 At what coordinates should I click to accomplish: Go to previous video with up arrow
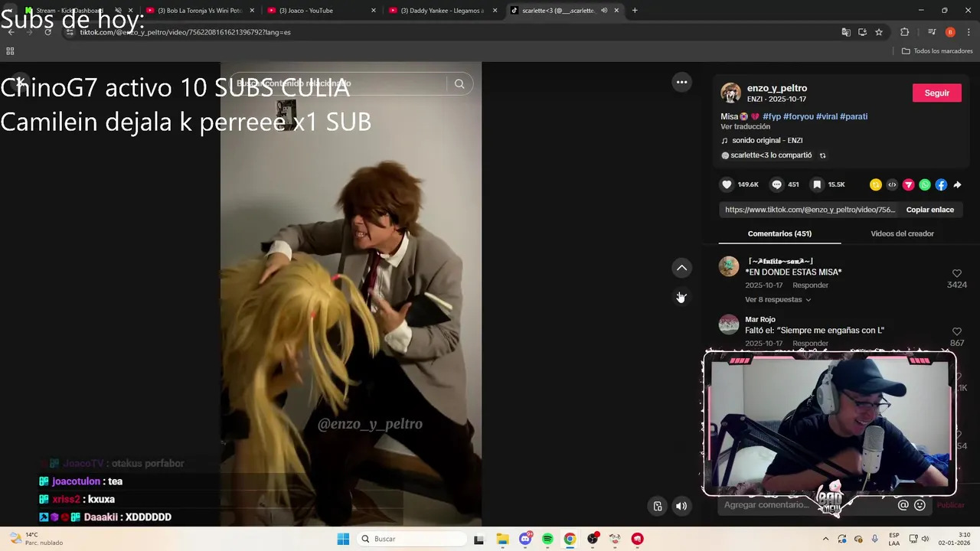click(681, 268)
